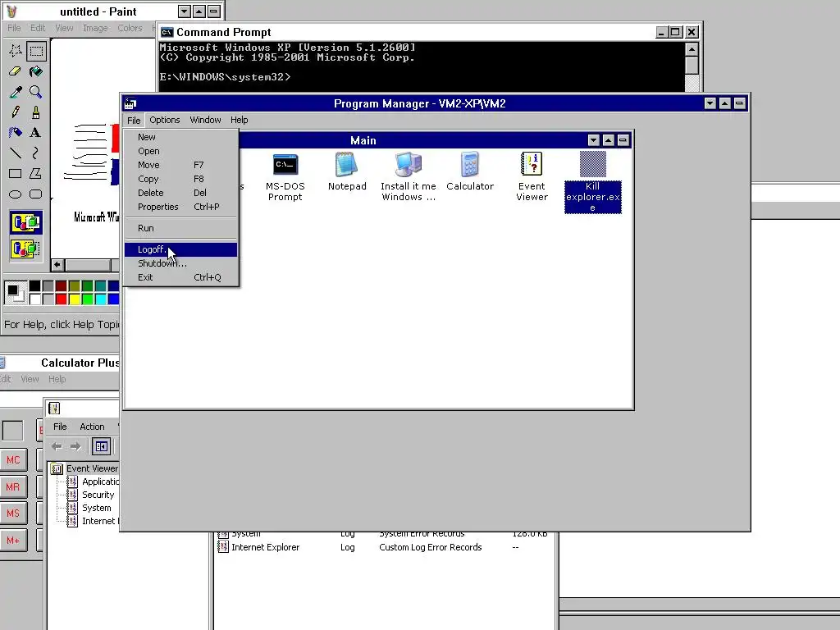840x630 pixels.
Task: Open the Paint window control icon
Action: click(x=11, y=11)
